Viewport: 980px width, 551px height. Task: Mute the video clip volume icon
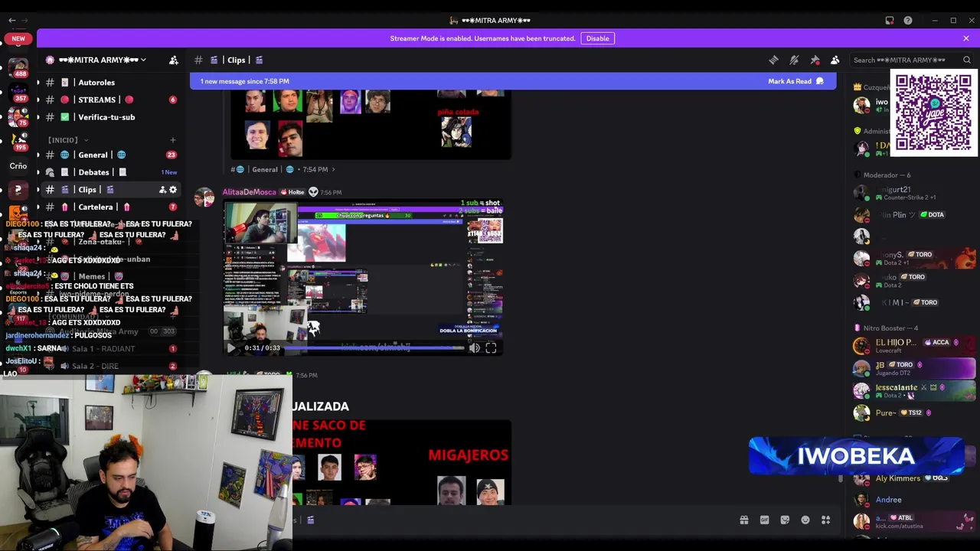point(475,348)
